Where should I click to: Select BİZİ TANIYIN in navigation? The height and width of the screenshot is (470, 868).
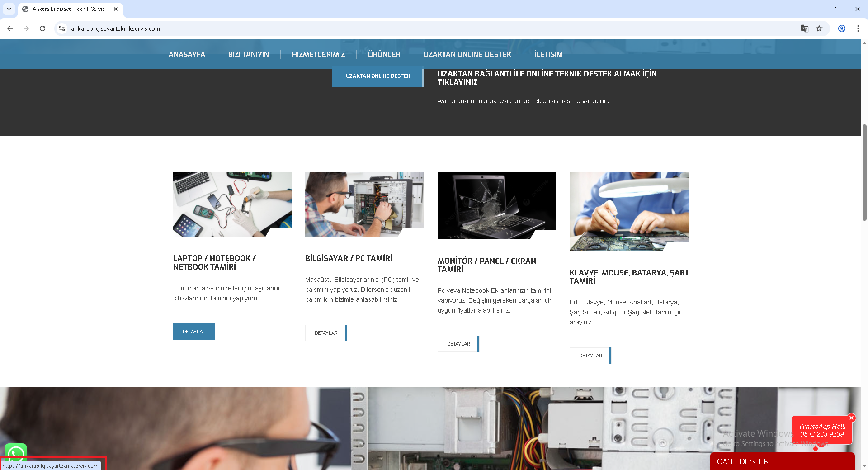(x=248, y=54)
